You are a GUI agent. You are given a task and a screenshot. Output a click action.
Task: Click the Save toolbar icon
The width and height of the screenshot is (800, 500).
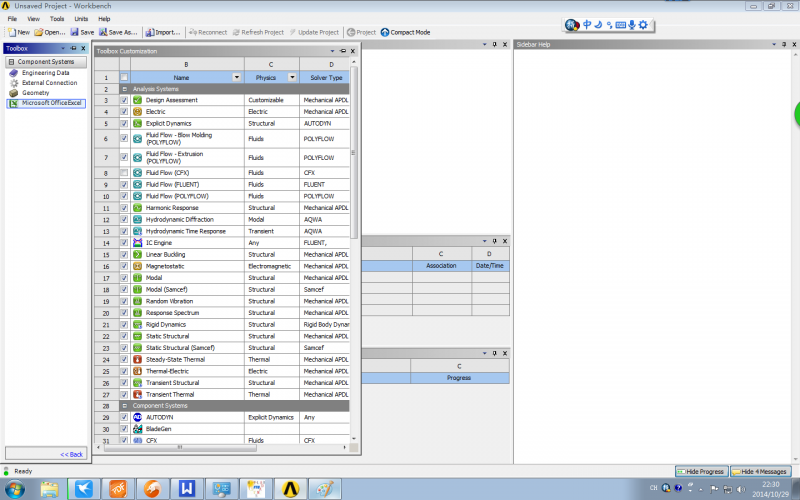[74, 32]
